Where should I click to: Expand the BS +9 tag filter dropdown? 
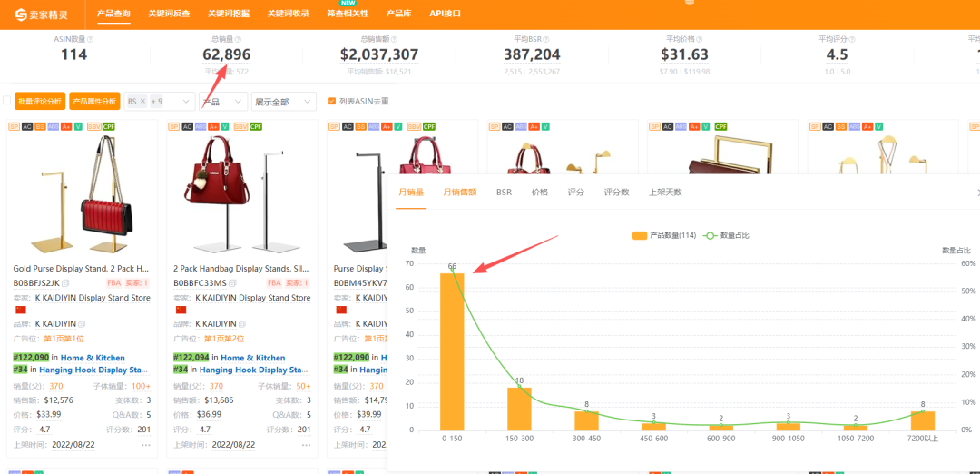(188, 102)
